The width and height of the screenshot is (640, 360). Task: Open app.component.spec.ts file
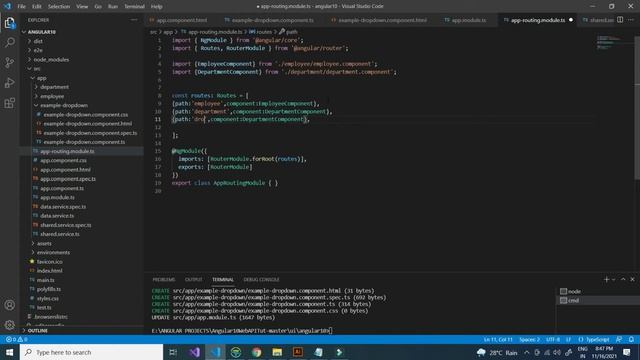coord(68,179)
